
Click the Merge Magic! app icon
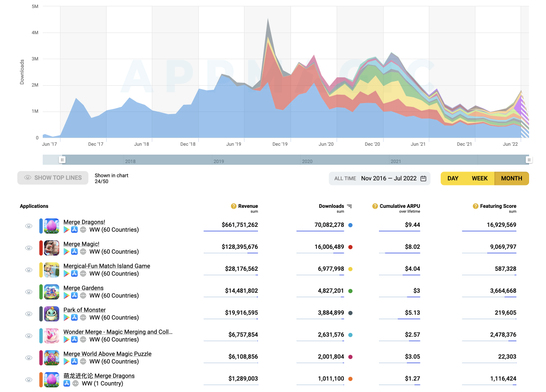52,248
